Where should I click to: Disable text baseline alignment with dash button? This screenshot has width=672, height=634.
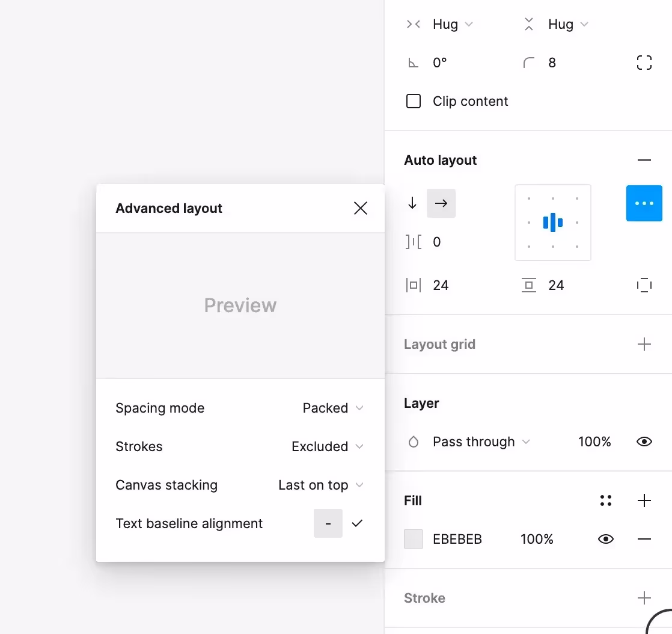click(328, 523)
